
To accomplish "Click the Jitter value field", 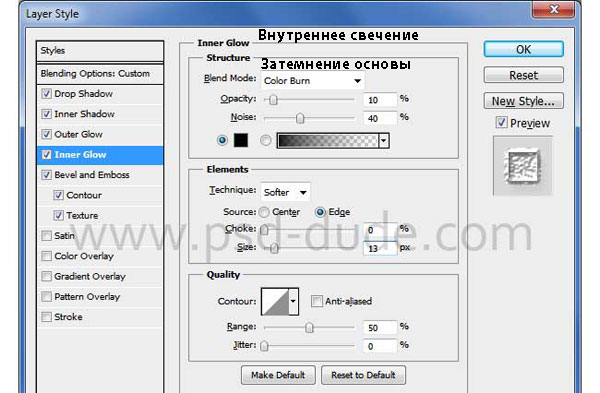I will point(380,346).
